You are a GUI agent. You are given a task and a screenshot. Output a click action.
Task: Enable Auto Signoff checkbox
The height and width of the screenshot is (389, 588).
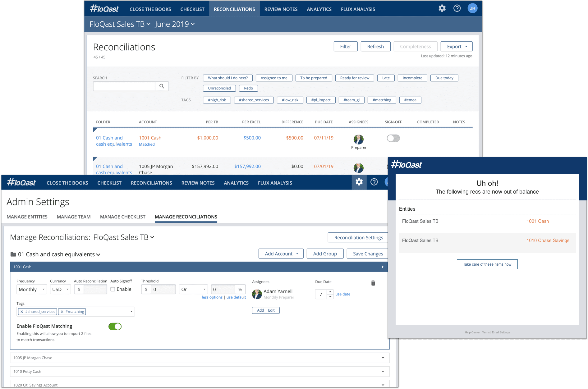pos(113,289)
